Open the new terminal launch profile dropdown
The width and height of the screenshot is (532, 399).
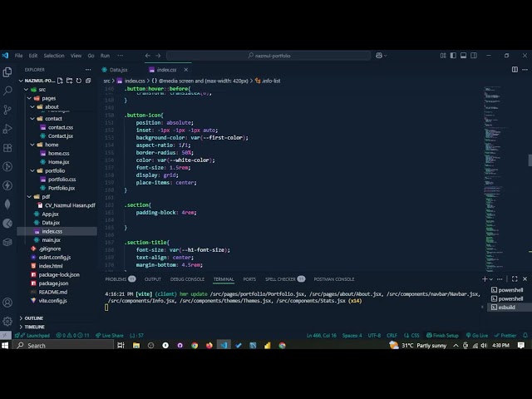pyautogui.click(x=491, y=279)
